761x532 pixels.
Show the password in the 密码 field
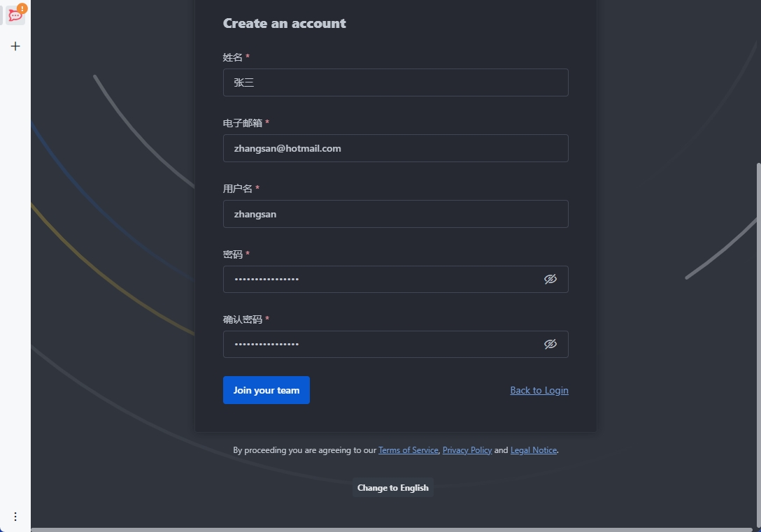(x=550, y=279)
